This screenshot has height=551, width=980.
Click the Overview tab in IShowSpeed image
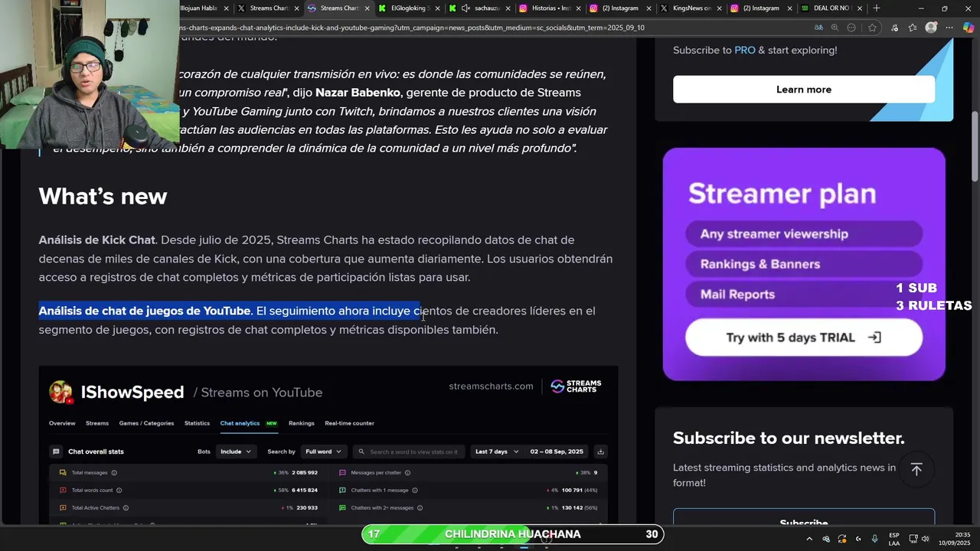coord(62,423)
